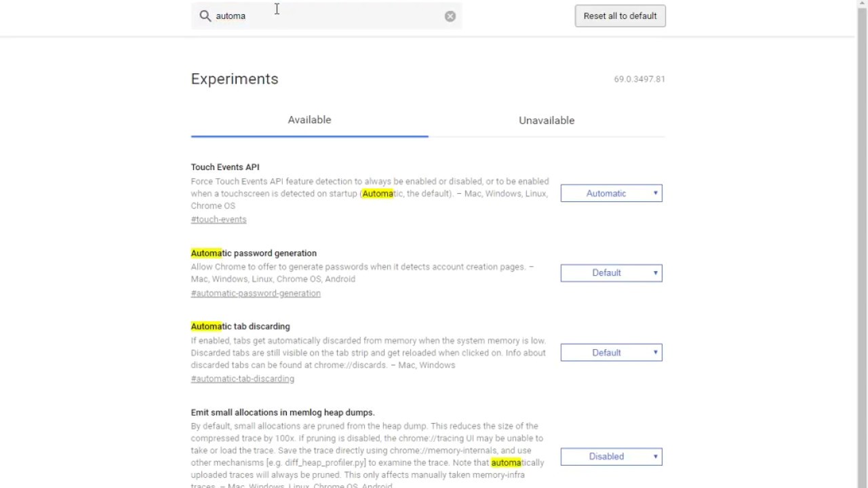Click the page scrollbar up arrow
Screen dimensions: 868x488
pos(862,4)
